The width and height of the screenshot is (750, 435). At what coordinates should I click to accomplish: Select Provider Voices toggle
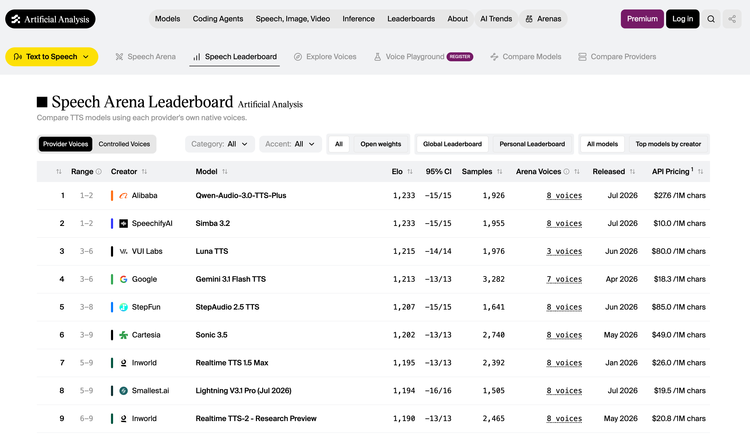click(66, 144)
